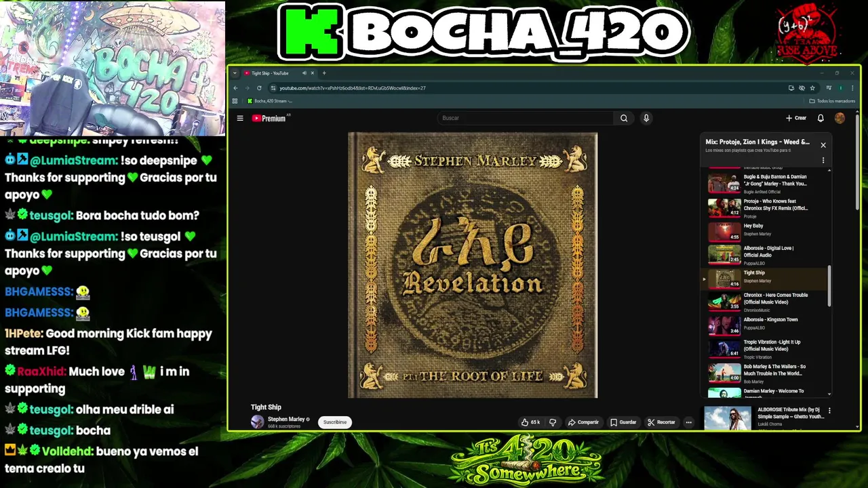Image resolution: width=868 pixels, height=488 pixels.
Task: Open the Stephen Marley channel name link
Action: (x=286, y=420)
